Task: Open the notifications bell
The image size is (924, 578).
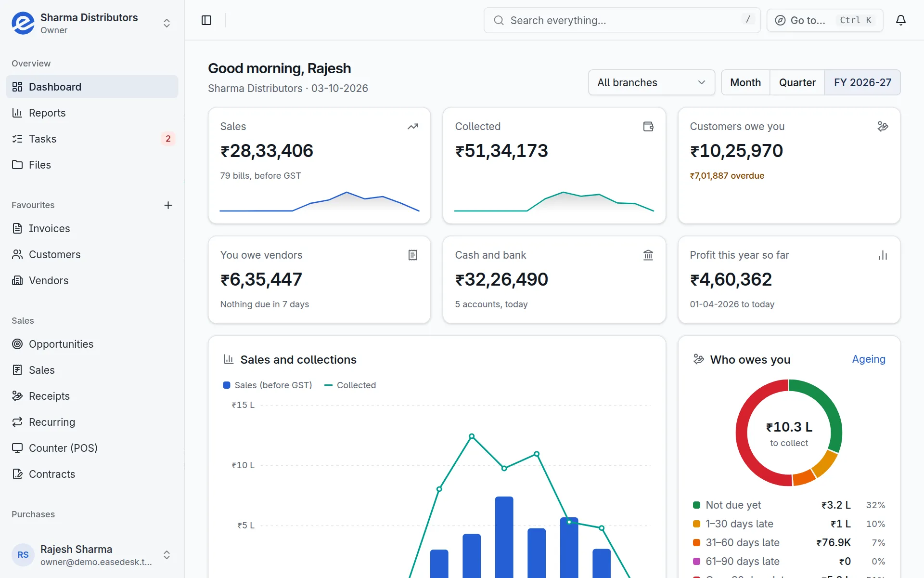Action: pyautogui.click(x=901, y=20)
